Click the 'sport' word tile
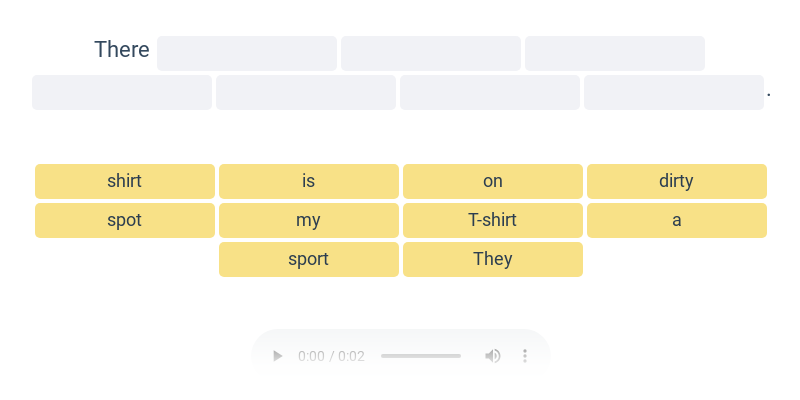 click(309, 259)
